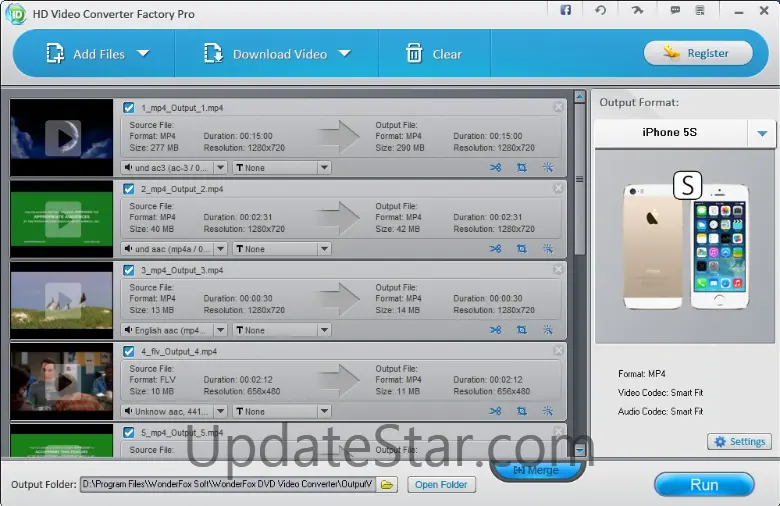Click the output folder path field
The height and width of the screenshot is (506, 780).
(x=227, y=484)
